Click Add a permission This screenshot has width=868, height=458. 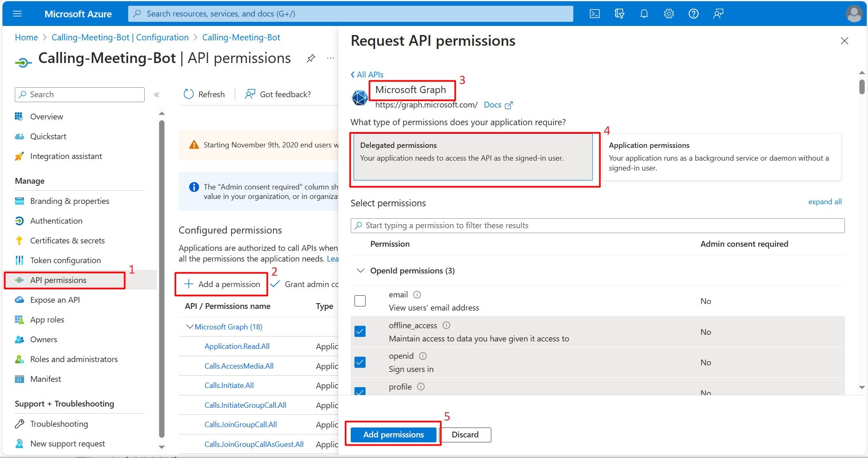pos(222,284)
